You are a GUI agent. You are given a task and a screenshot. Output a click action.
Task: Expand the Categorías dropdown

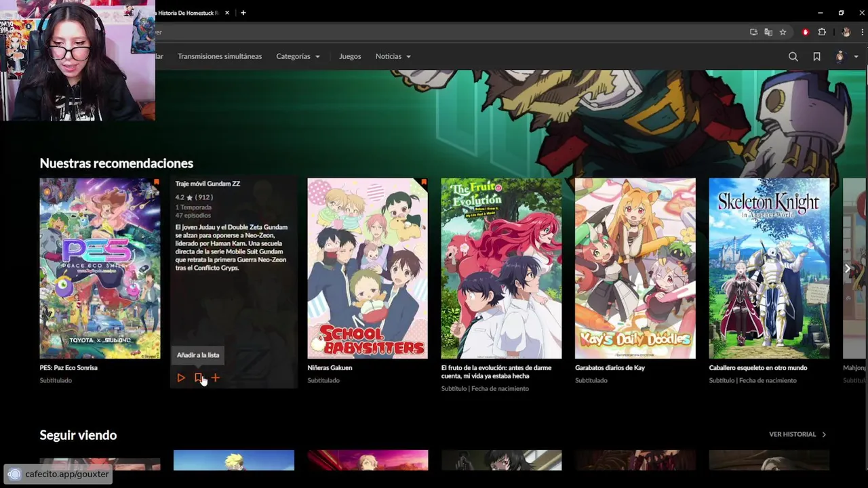click(298, 56)
